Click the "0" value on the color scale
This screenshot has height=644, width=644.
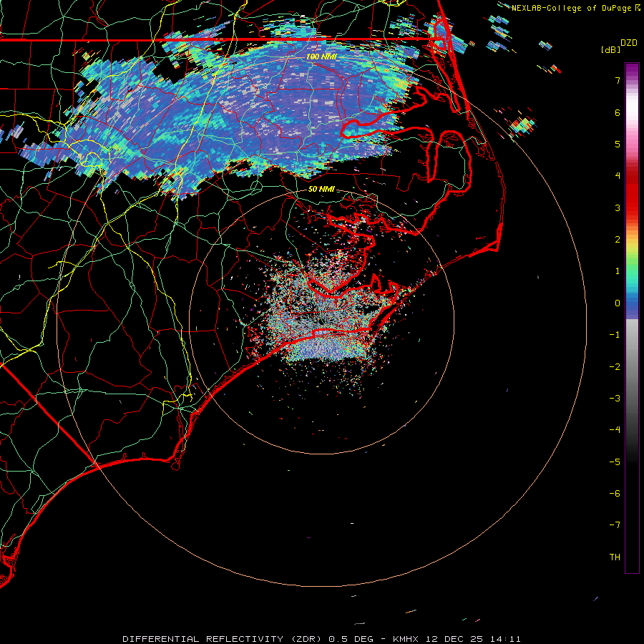click(618, 303)
